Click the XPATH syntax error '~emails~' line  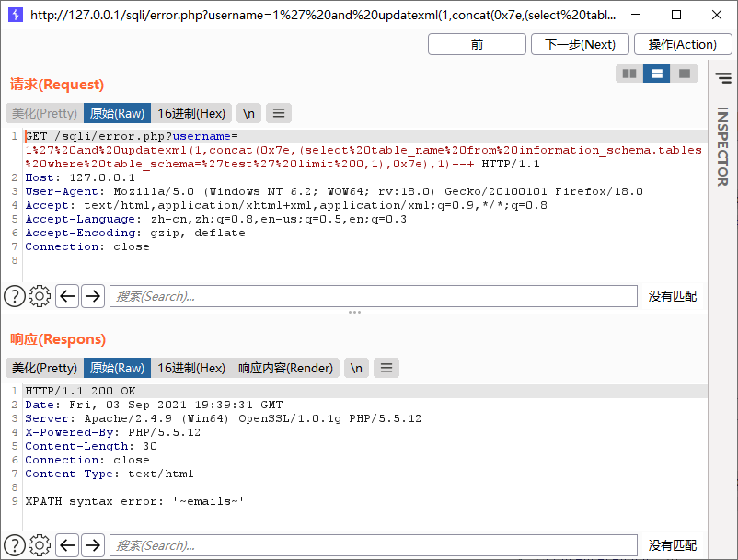(134, 501)
